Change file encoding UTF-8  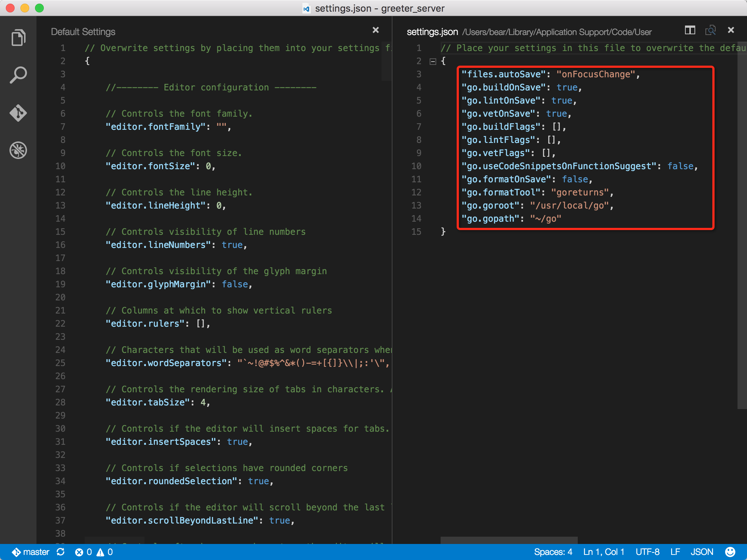[647, 552]
